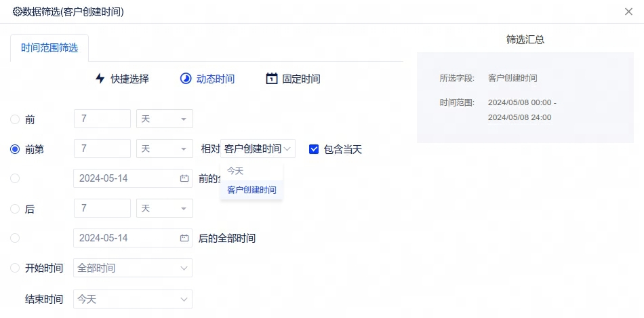Close the data filter dialog
This screenshot has height=318, width=644.
629,12
